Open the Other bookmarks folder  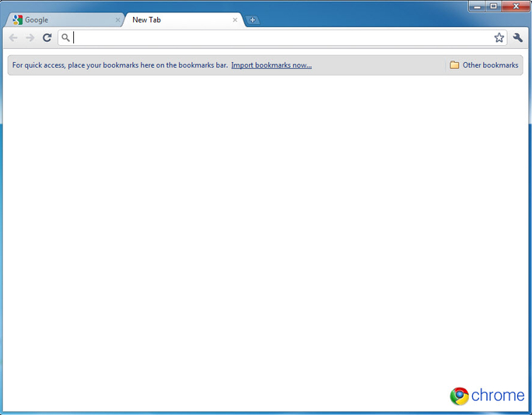click(x=484, y=65)
